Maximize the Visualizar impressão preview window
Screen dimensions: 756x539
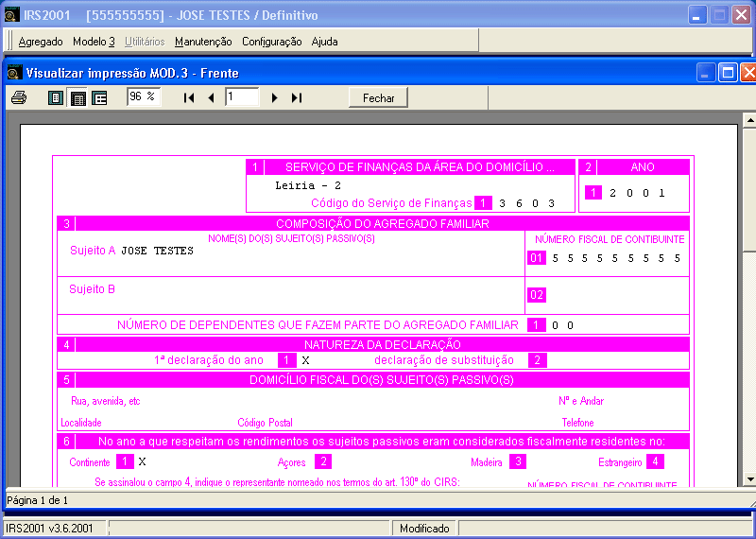point(727,73)
